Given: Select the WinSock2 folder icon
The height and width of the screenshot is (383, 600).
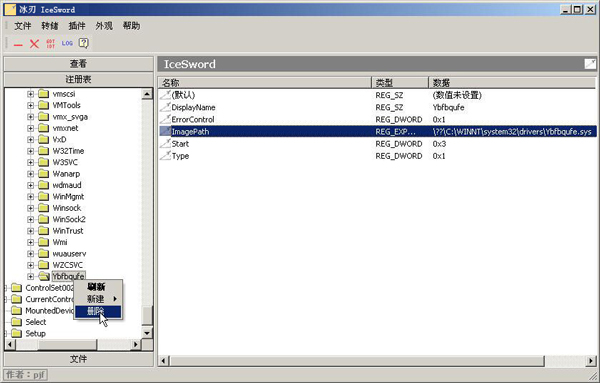Looking at the screenshot, I should [x=44, y=219].
